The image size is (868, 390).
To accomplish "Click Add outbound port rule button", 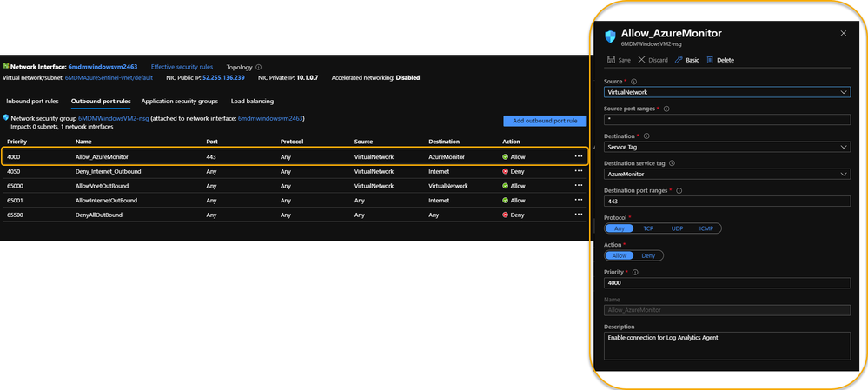I will tap(545, 121).
